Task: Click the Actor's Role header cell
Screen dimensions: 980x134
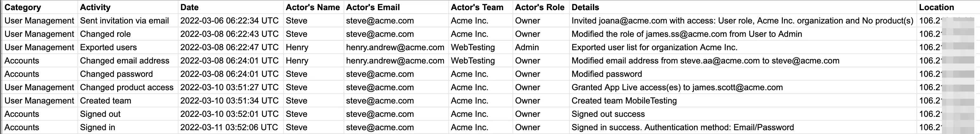Action: click(x=540, y=7)
